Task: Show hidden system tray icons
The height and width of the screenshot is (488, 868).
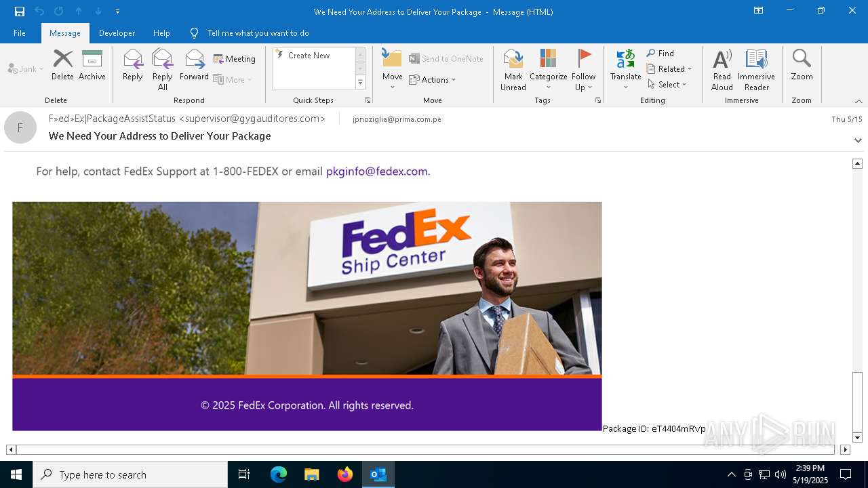Action: (731, 474)
